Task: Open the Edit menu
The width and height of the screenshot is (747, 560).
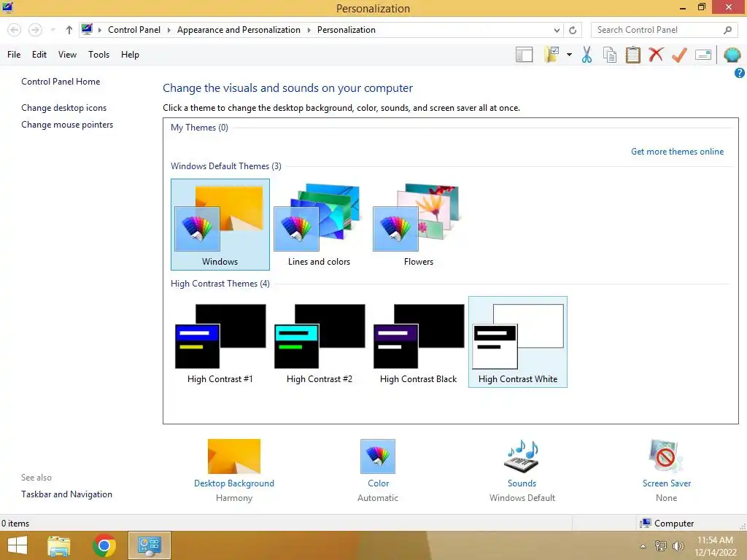Action: pos(39,55)
